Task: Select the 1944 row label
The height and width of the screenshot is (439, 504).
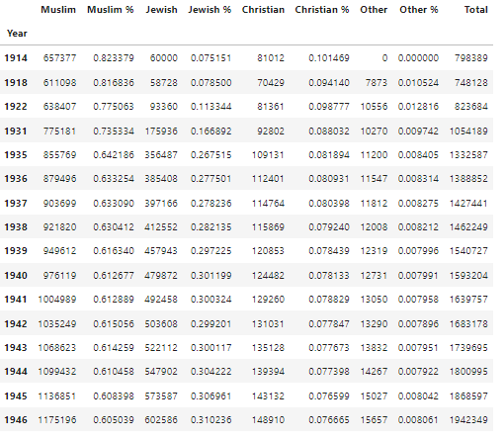Action: point(16,372)
